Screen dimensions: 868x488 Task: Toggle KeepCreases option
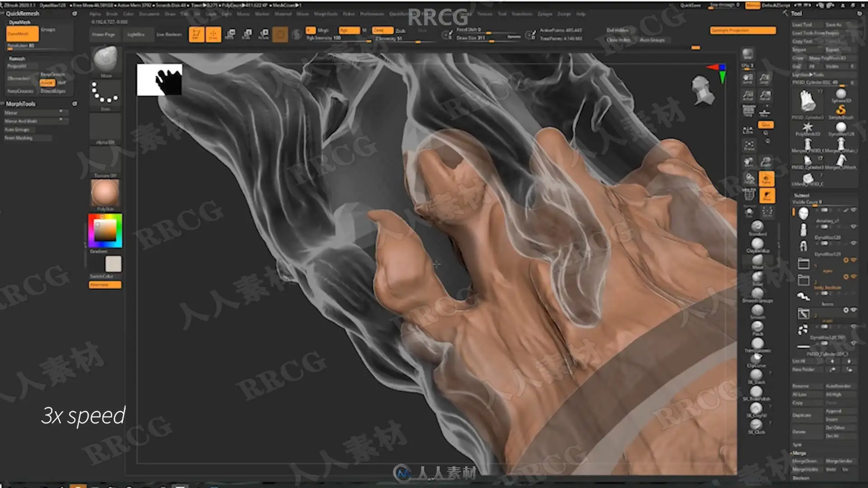21,91
